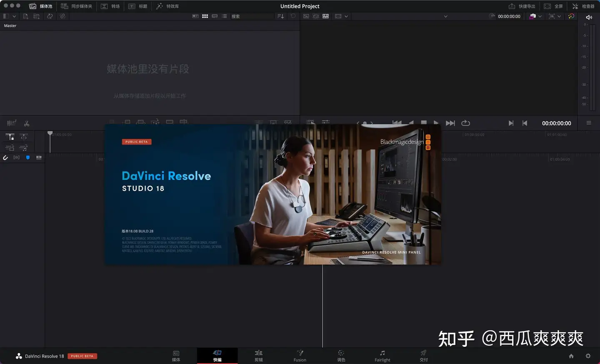
Task: Open the Fairlight audio page
Action: pyautogui.click(x=382, y=356)
